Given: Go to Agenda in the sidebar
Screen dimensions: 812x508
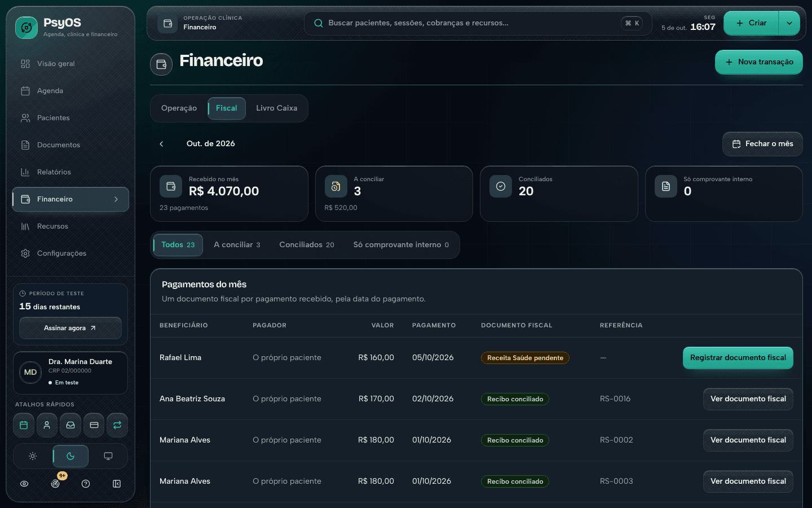Looking at the screenshot, I should (x=70, y=91).
